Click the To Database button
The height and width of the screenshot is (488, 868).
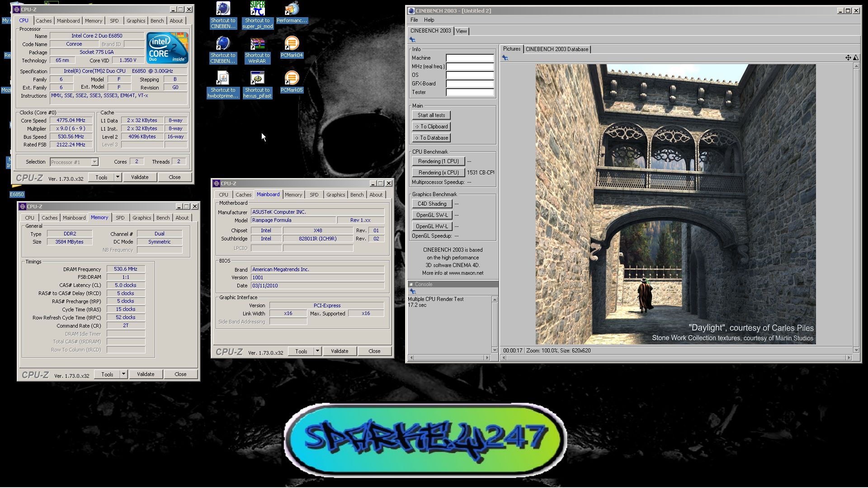tap(431, 138)
